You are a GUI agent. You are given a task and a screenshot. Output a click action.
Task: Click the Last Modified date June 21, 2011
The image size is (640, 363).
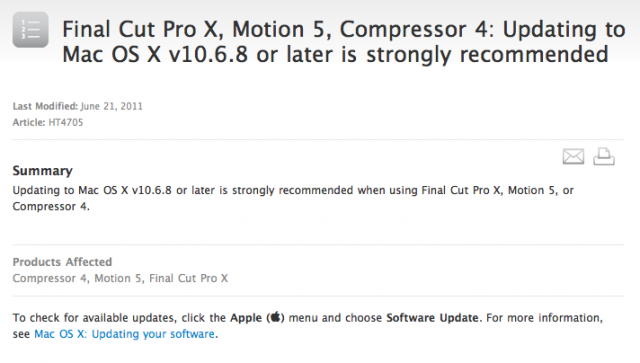[111, 106]
